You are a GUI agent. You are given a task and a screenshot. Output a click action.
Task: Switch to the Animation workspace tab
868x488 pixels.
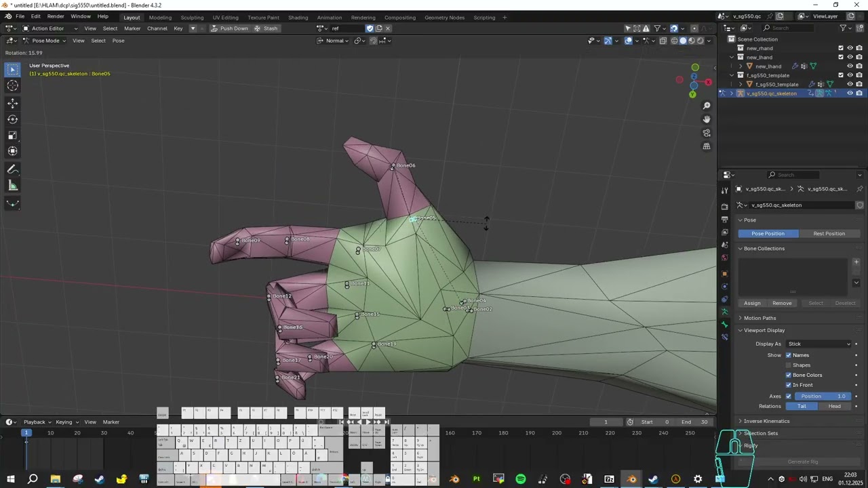(x=330, y=18)
